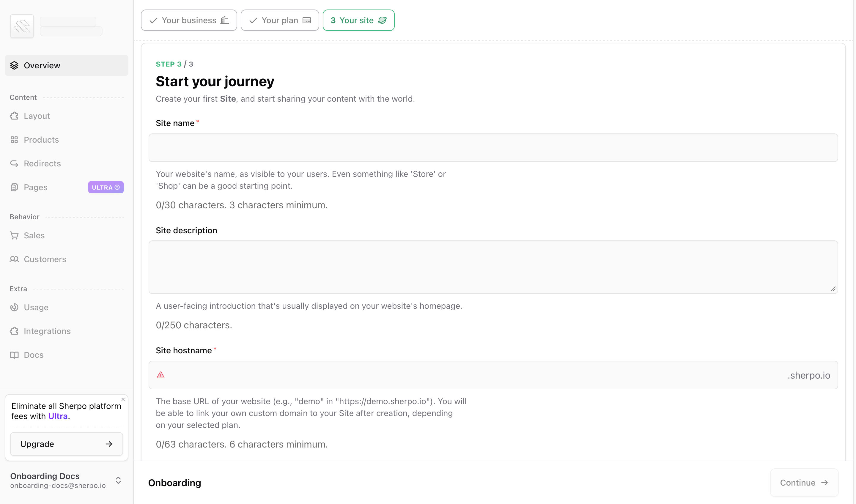Screen dimensions: 856x504
Task: Expand the Onboarding Docs account switcher
Action: coord(118,480)
